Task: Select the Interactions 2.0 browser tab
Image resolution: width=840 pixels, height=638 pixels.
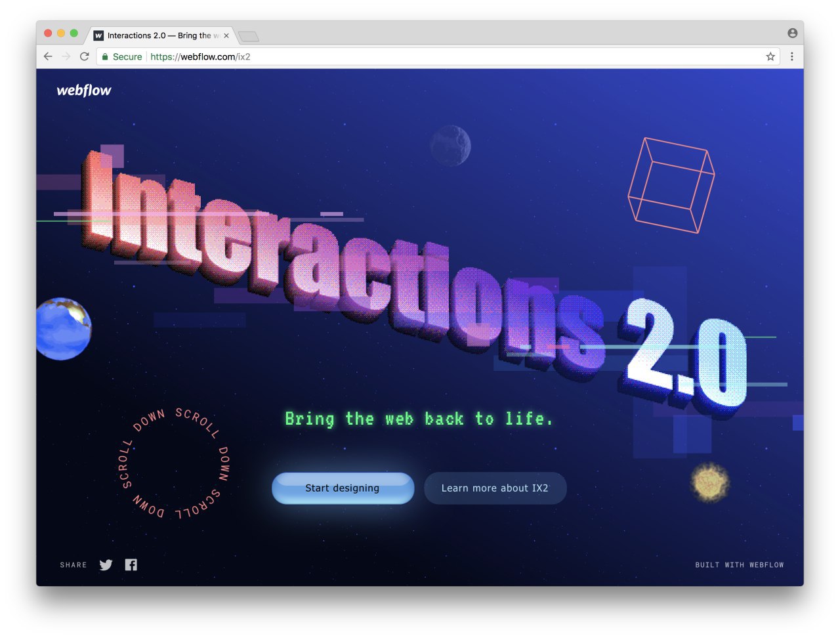Action: tap(161, 35)
